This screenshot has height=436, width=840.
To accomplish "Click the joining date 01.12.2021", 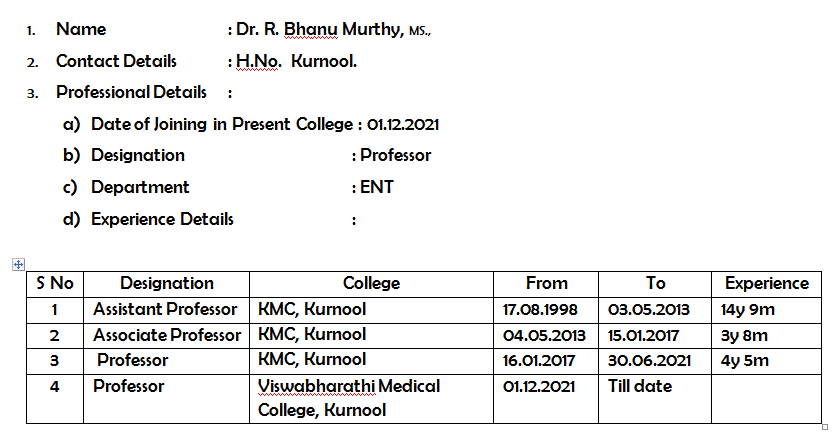I will [x=403, y=124].
